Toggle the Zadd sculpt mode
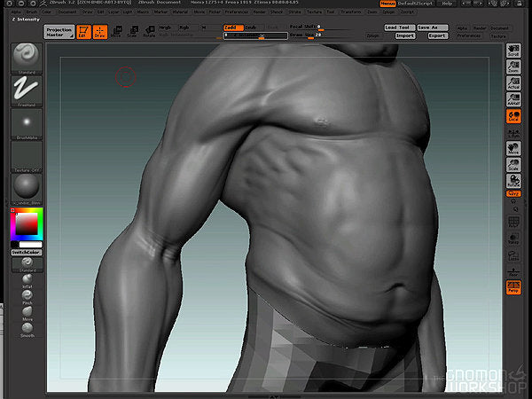The height and width of the screenshot is (399, 532). tap(233, 27)
